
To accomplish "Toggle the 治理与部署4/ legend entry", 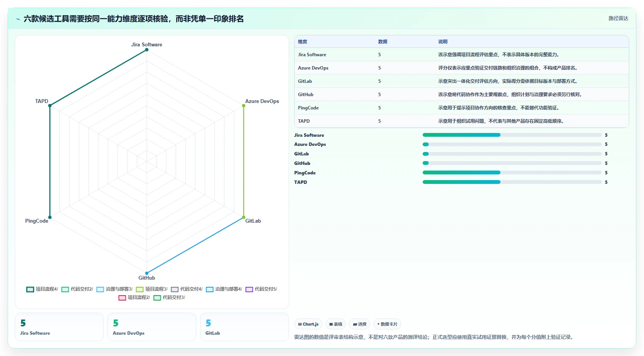I will [x=224, y=289].
